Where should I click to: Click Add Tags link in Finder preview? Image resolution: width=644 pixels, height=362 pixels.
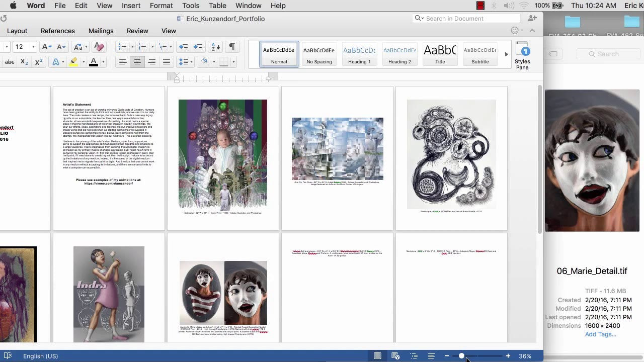tap(600, 334)
